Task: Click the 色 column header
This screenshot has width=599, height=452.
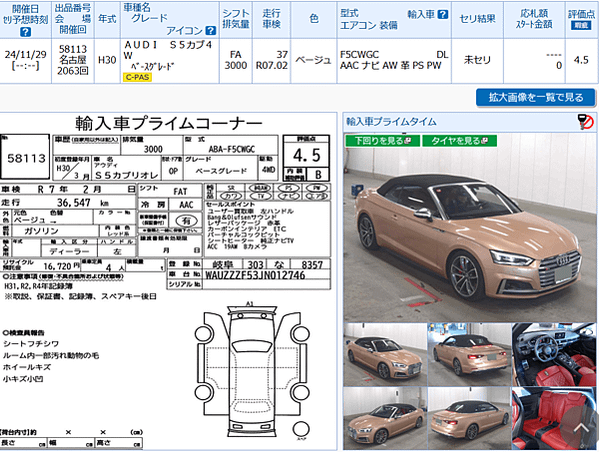Action: coord(313,19)
